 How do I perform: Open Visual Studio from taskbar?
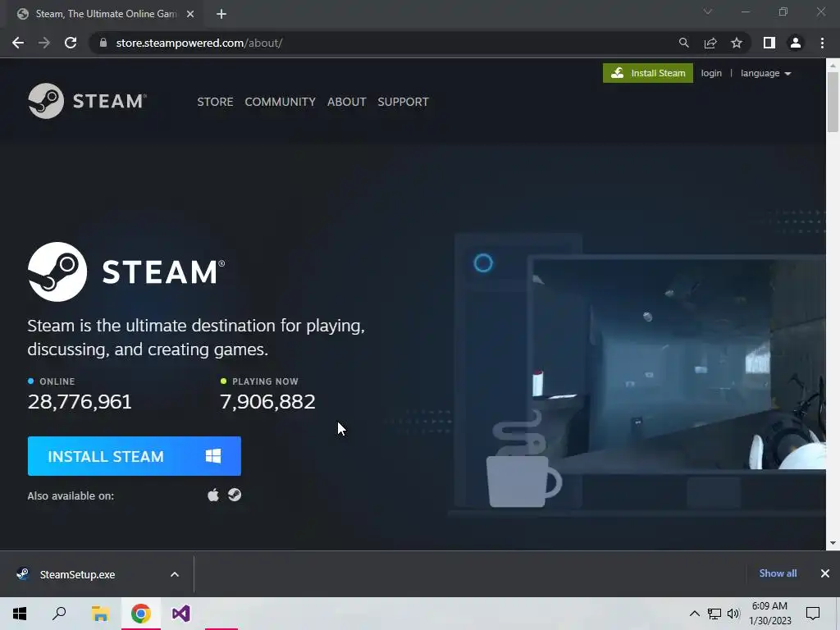tap(181, 614)
